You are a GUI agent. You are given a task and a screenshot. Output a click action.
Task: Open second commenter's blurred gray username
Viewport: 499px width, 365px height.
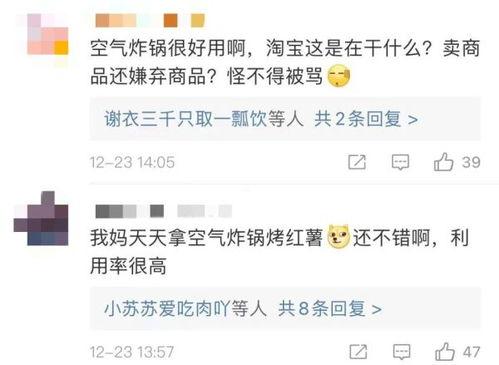click(163, 211)
